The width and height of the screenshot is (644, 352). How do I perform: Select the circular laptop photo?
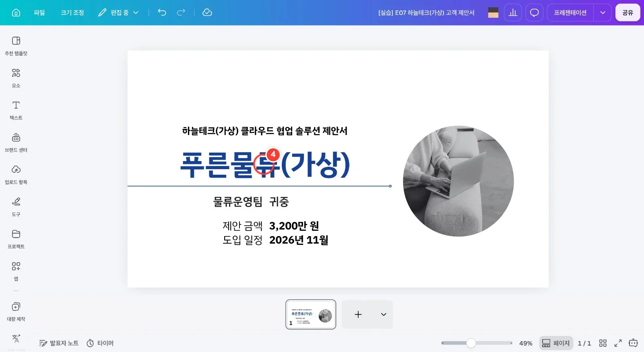pos(458,181)
